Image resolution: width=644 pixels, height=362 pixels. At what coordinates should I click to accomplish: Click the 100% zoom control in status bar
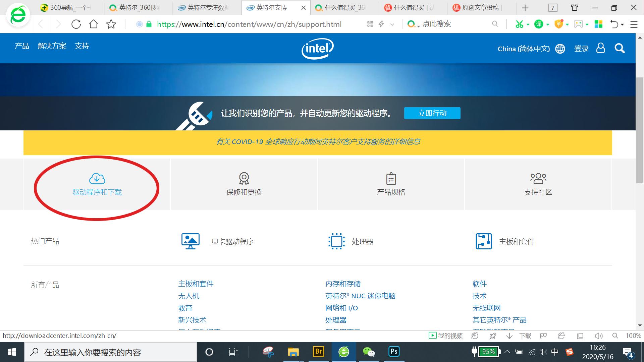coord(635,336)
